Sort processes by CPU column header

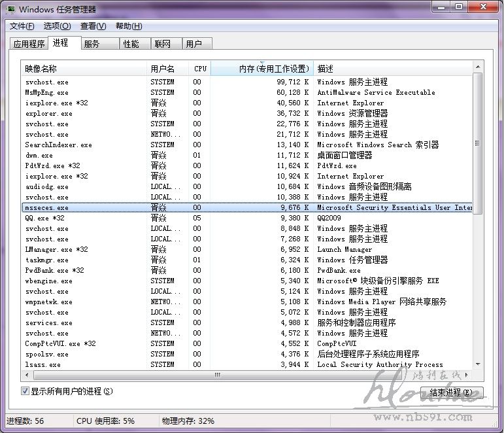tap(200, 69)
